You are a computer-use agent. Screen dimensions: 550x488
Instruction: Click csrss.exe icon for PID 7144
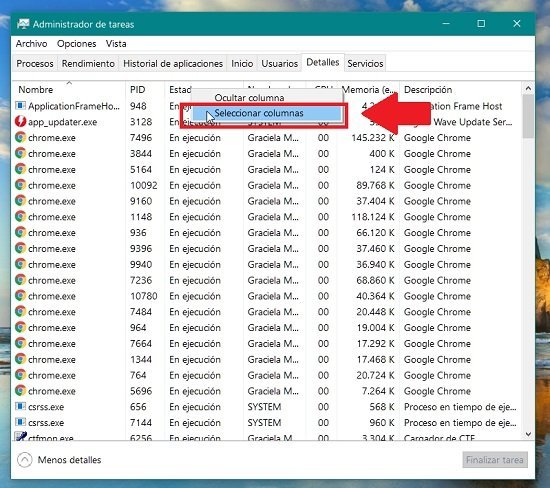21,422
